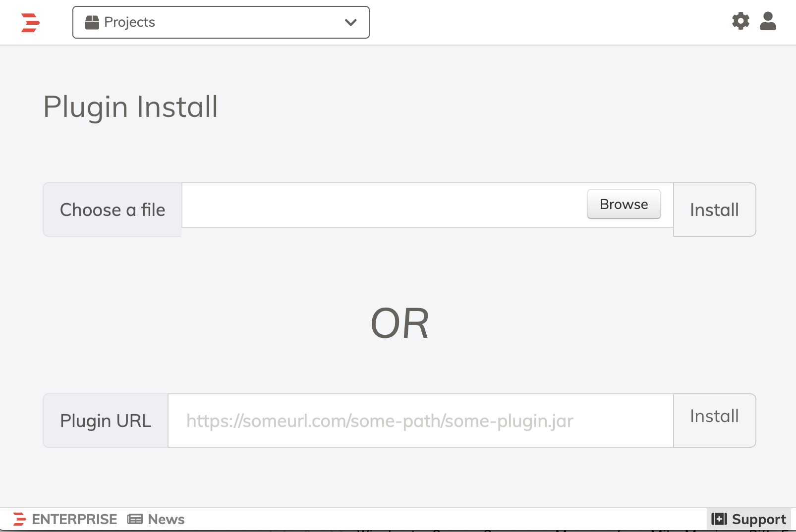Open the Support text link
796x532 pixels.
click(759, 519)
